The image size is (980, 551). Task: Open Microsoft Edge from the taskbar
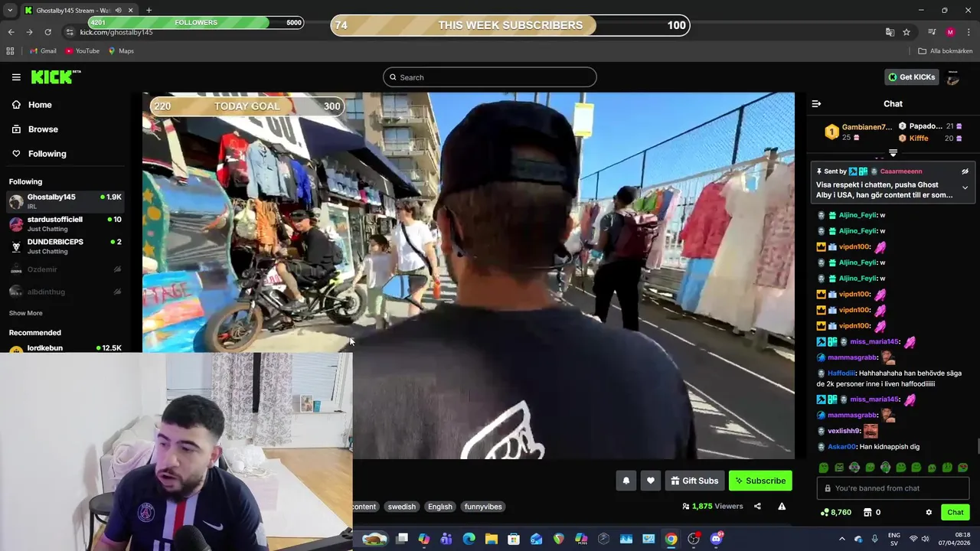tap(469, 539)
